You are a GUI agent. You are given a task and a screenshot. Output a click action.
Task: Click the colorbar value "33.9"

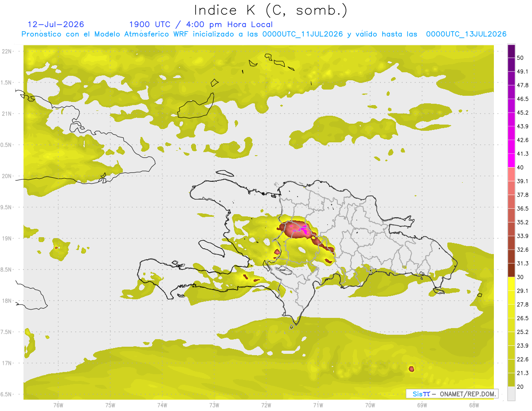(523, 236)
